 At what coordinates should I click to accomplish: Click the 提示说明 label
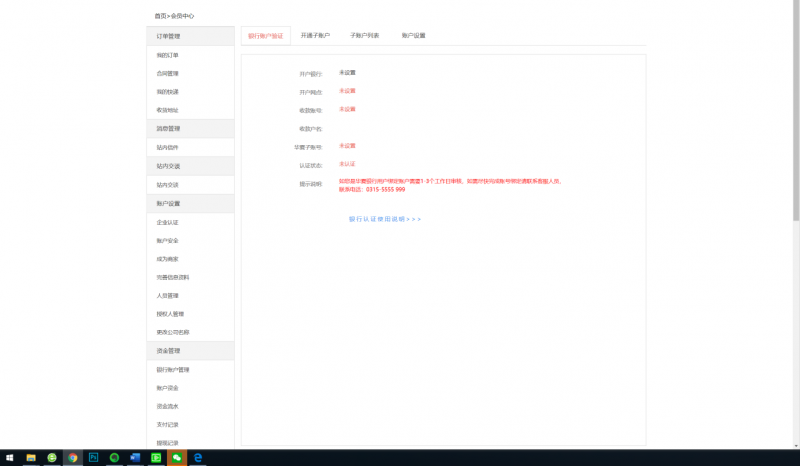coord(311,184)
